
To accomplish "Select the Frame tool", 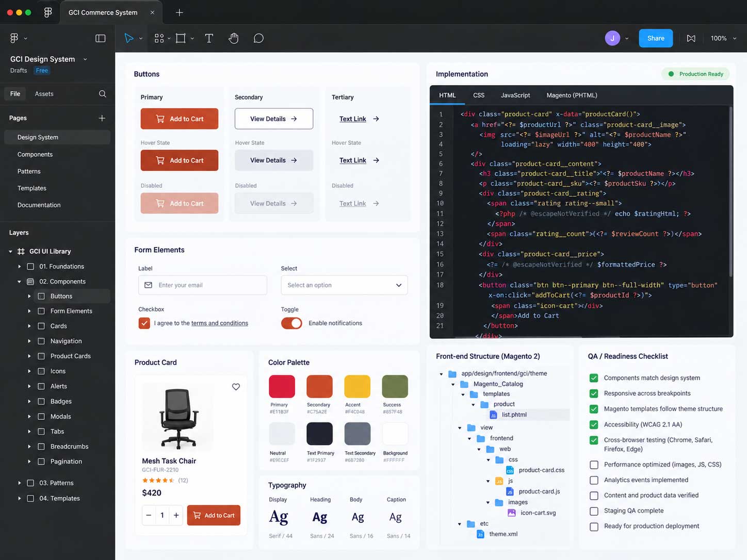I will (x=181, y=38).
